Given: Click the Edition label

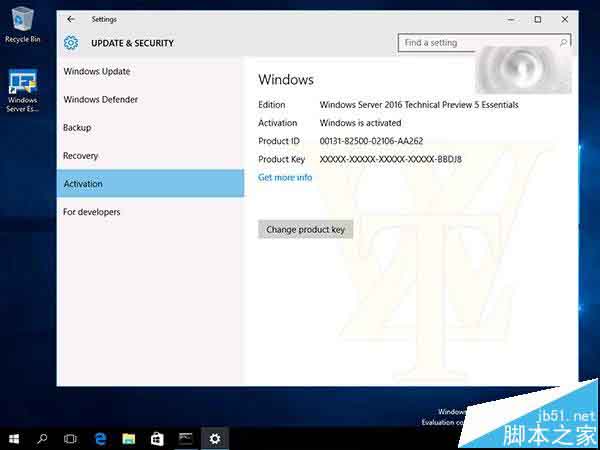Looking at the screenshot, I should click(x=272, y=104).
